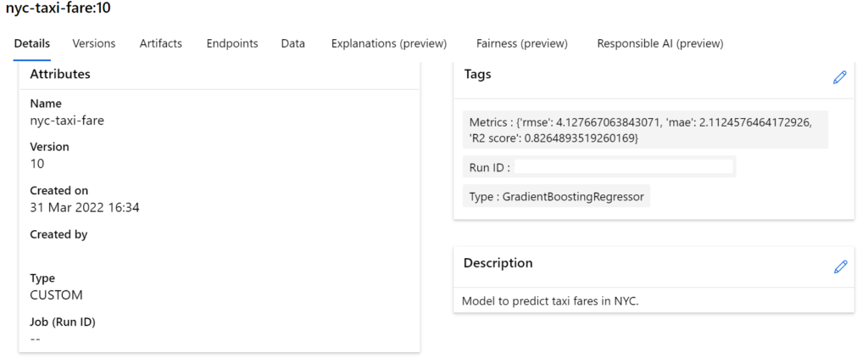The height and width of the screenshot is (359, 868).
Task: Click the description text about NYC taxi fares
Action: pos(550,302)
